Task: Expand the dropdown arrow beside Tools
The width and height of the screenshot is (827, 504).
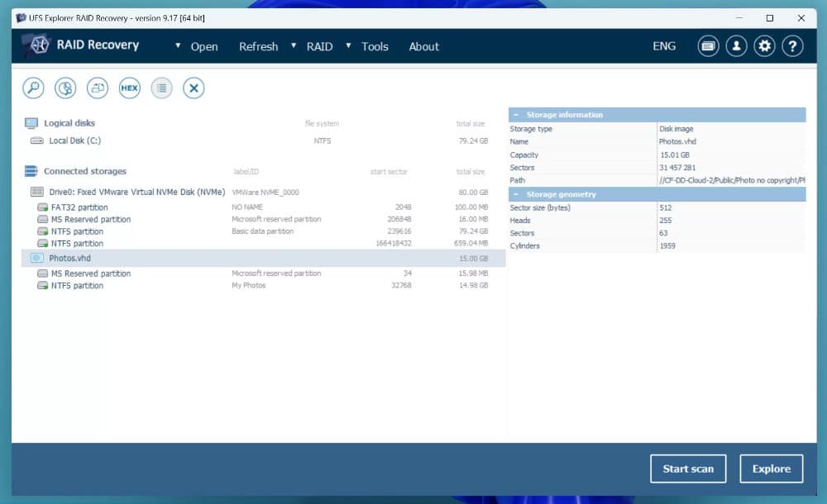Action: (x=348, y=46)
